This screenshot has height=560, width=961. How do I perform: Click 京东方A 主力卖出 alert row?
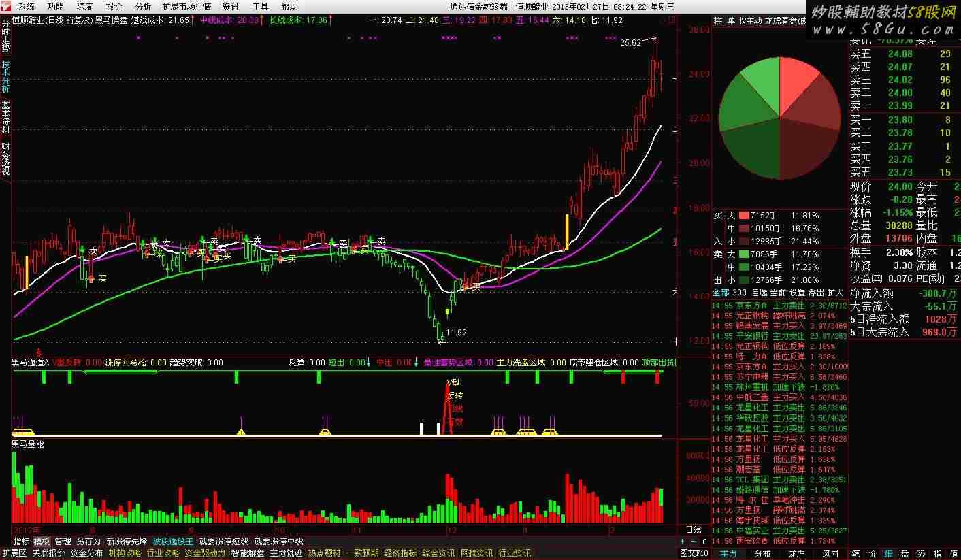[x=779, y=306]
